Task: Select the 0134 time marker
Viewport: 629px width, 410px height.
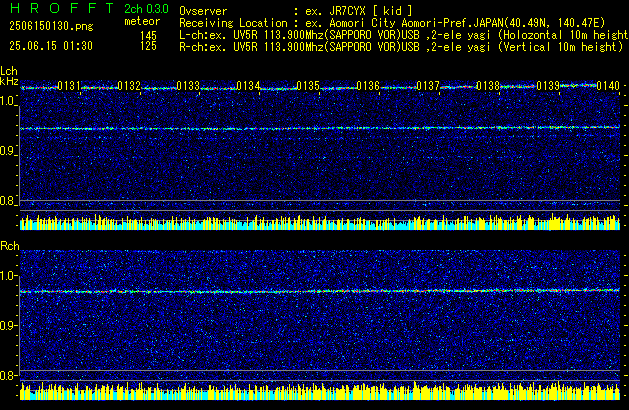Action: pos(248,86)
